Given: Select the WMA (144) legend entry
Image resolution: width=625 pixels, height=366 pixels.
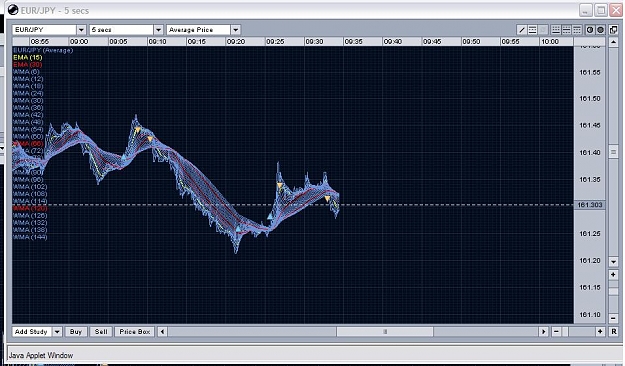Looking at the screenshot, I should click(30, 237).
